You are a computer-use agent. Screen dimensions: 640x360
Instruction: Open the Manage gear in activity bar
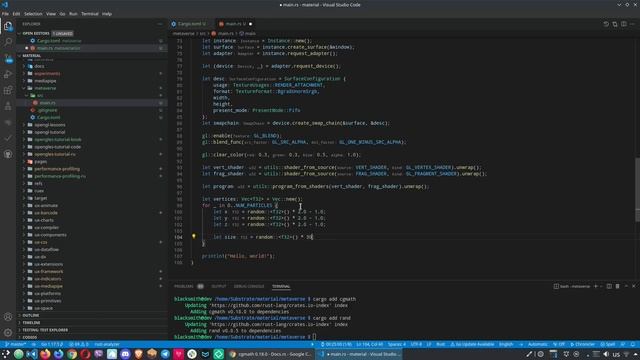tap(8, 333)
